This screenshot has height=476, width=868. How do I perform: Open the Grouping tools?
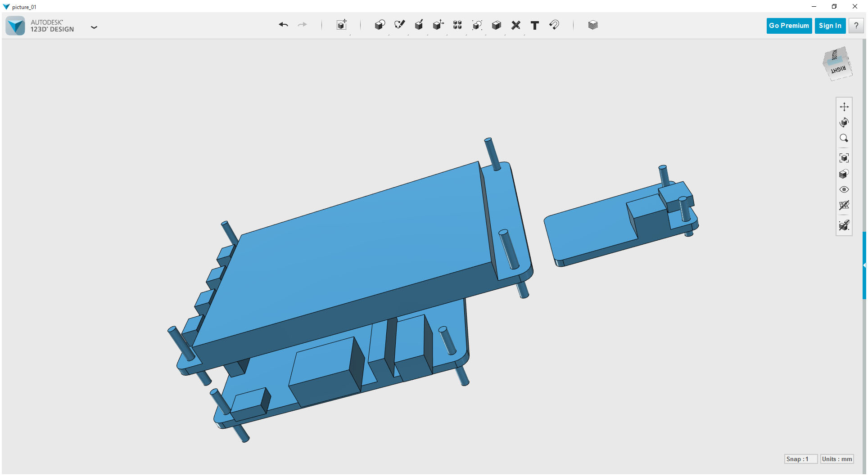[x=477, y=25]
